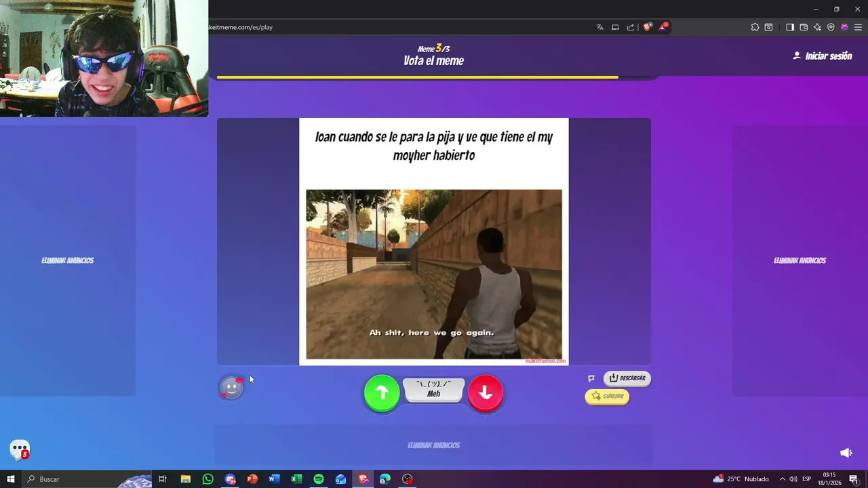Image resolution: width=868 pixels, height=488 pixels.
Task: Upvote the meme with the green arrow
Action: pyautogui.click(x=382, y=392)
